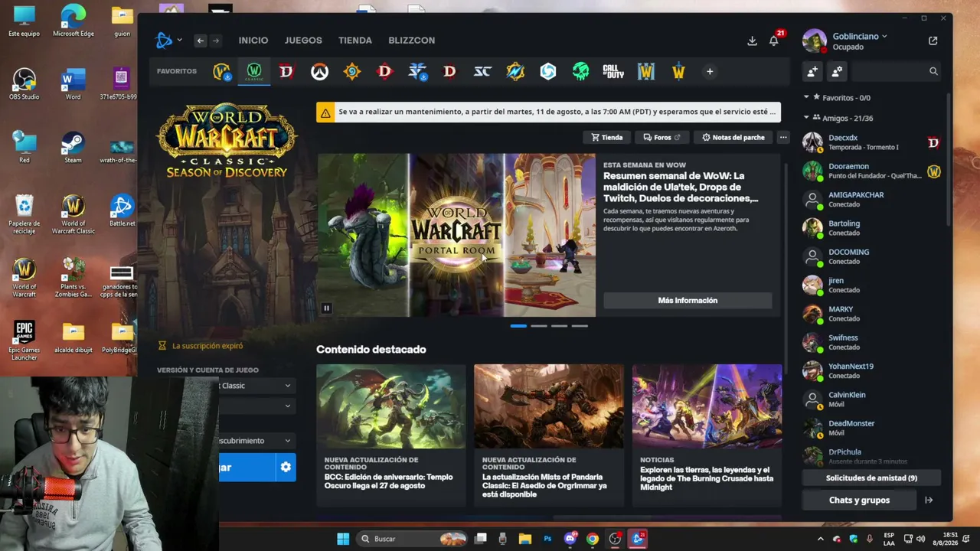Go forward with the right arrow
Image resolution: width=980 pixels, height=551 pixels.
216,41
